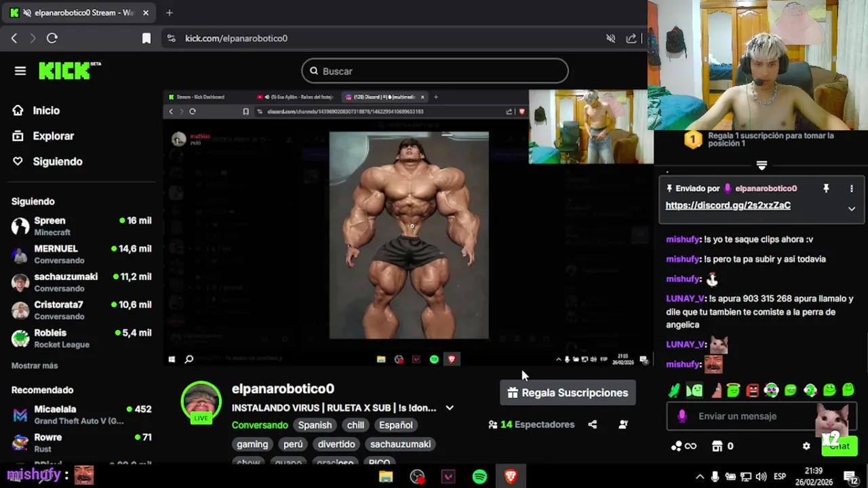Insert the red angry face emote
The height and width of the screenshot is (488, 868).
coord(752,390)
